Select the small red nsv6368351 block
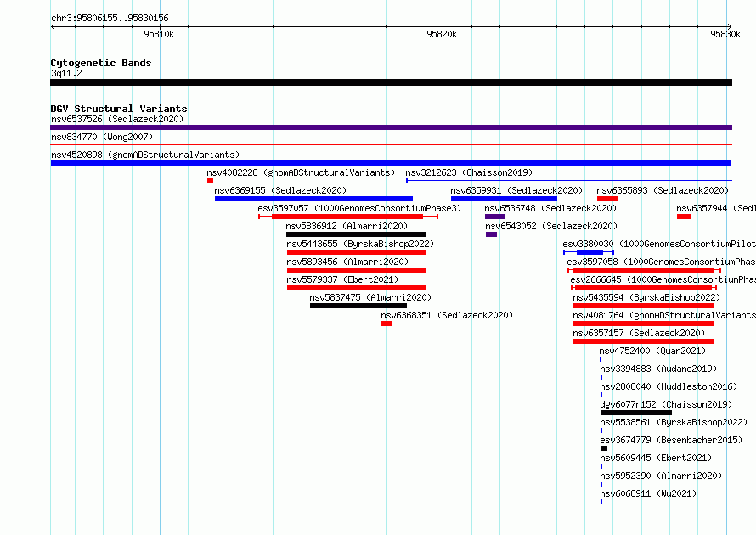 point(386,324)
